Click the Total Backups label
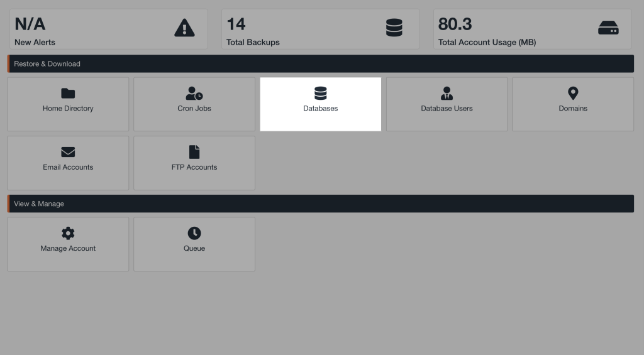 [x=253, y=42]
